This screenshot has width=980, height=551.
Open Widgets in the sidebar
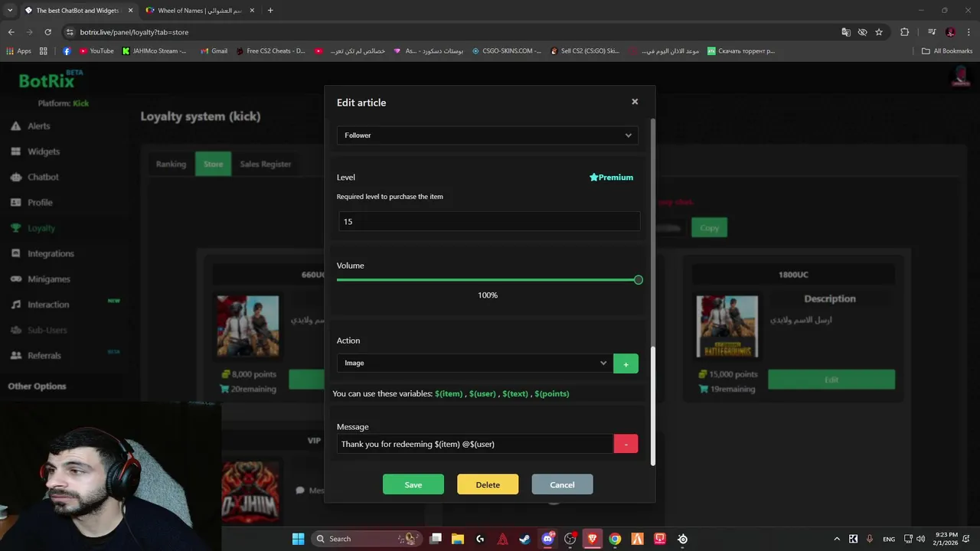[43, 152]
